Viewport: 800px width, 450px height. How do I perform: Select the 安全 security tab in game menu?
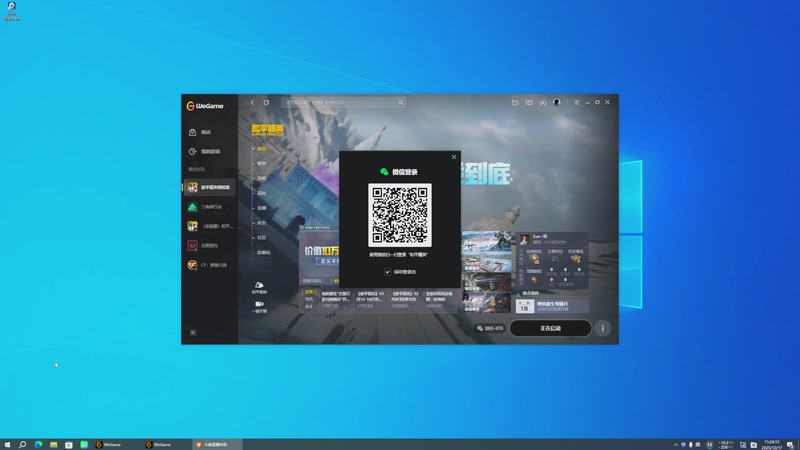pyautogui.click(x=261, y=222)
